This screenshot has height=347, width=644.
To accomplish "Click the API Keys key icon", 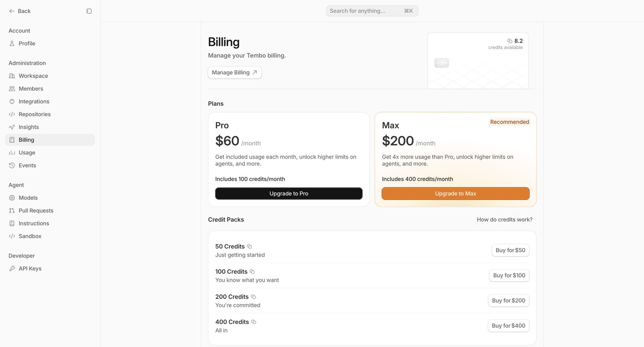I will coord(12,269).
